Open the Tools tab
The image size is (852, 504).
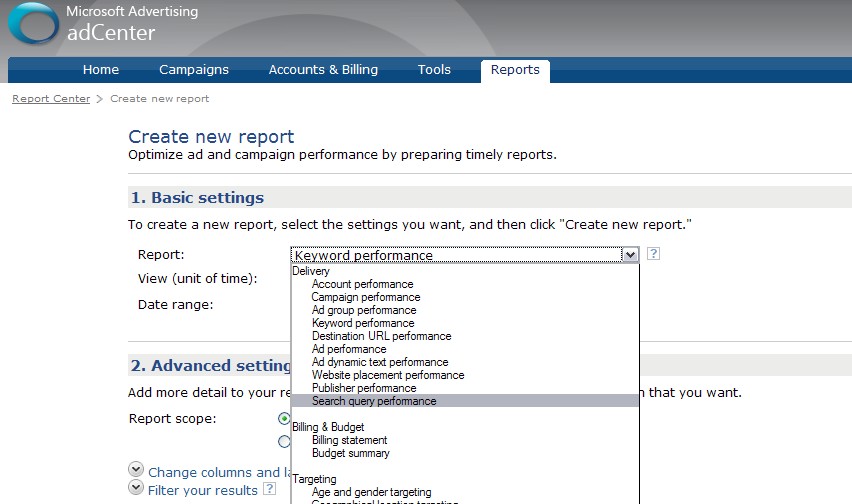434,70
